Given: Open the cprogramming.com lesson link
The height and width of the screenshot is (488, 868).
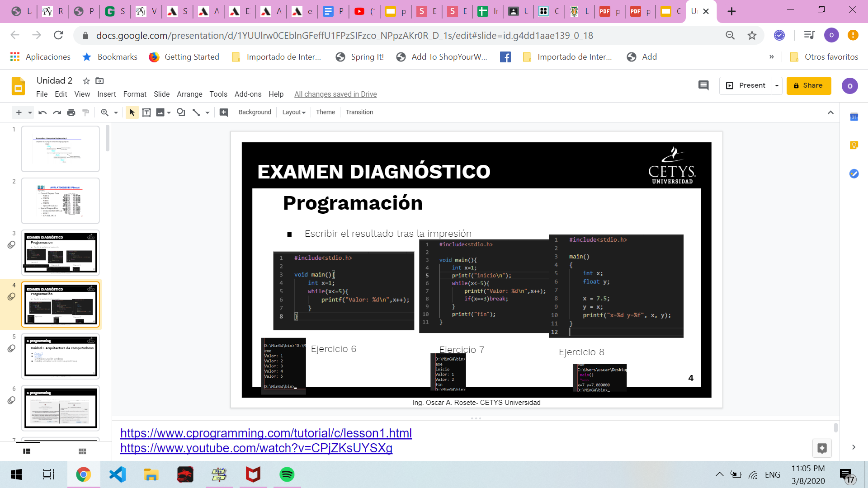Looking at the screenshot, I should [266, 433].
